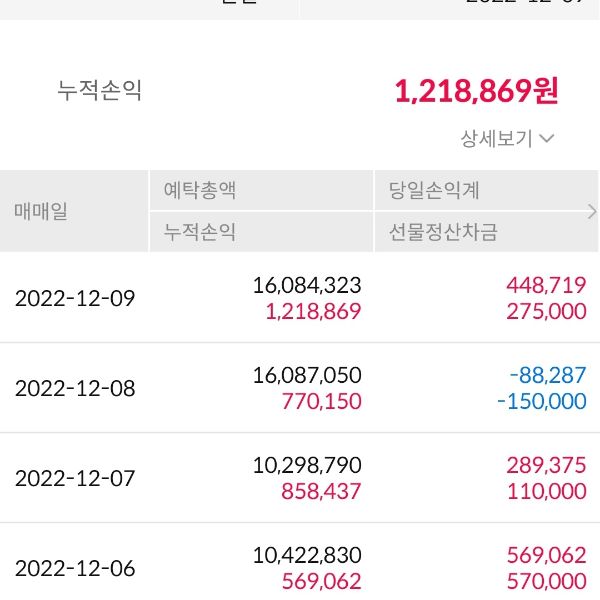Click deposit total 16,084,323 value
The image size is (600, 600).
[307, 285]
